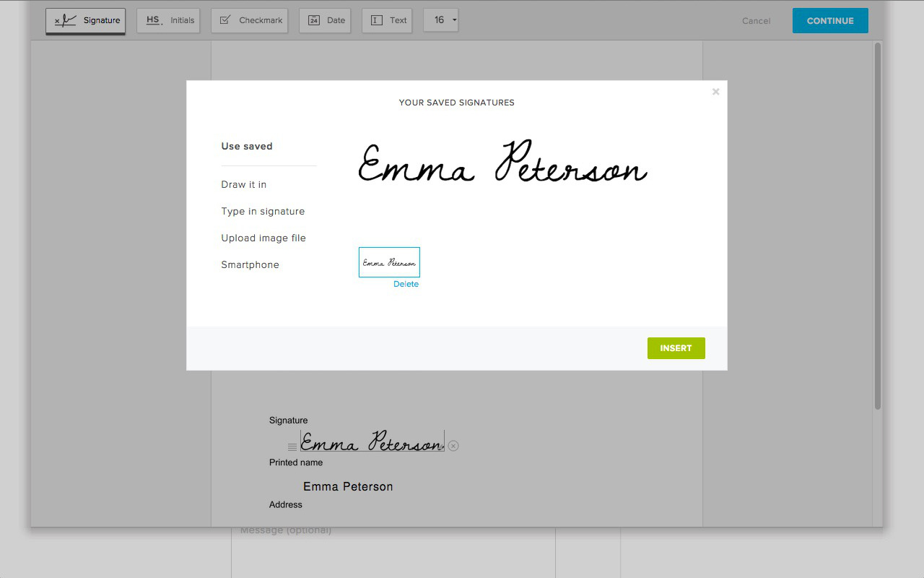Click the blue Continue button
The width and height of the screenshot is (924, 578).
pyautogui.click(x=830, y=21)
